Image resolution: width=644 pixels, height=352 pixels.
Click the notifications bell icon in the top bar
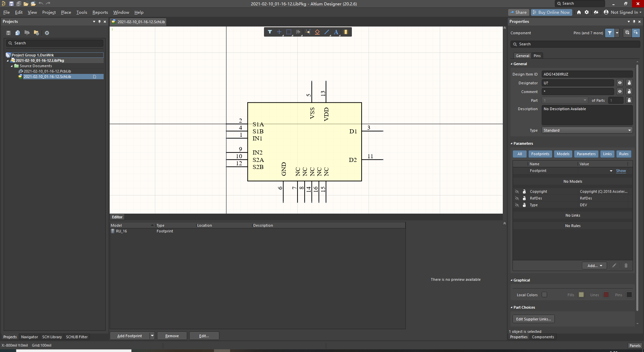coord(596,12)
